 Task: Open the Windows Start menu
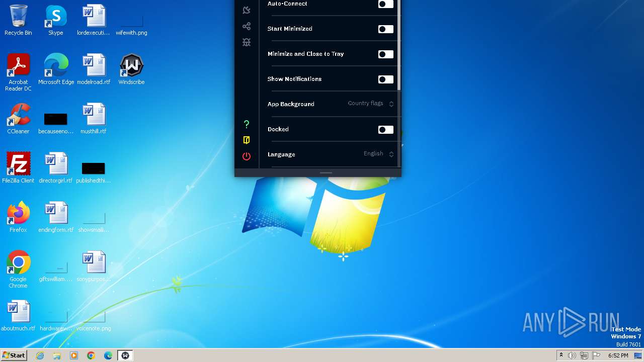(14, 355)
